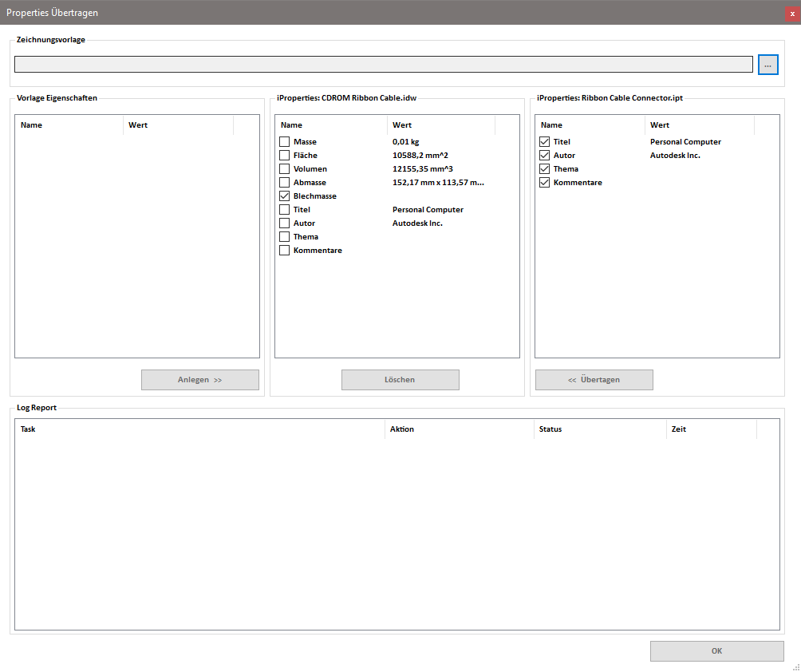Viewport: 801px width, 672px height.
Task: Uncheck Titel in Ribbon Cable Connector.ipt list
Action: tap(545, 142)
